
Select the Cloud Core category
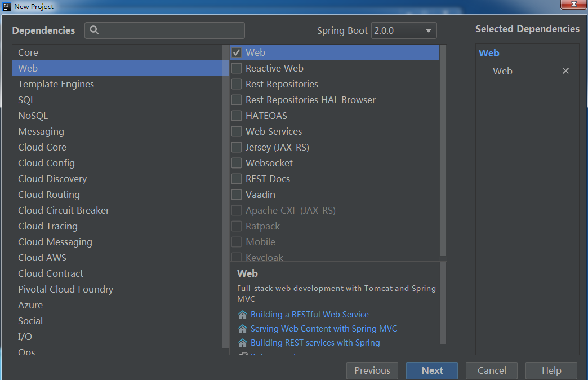click(117, 147)
